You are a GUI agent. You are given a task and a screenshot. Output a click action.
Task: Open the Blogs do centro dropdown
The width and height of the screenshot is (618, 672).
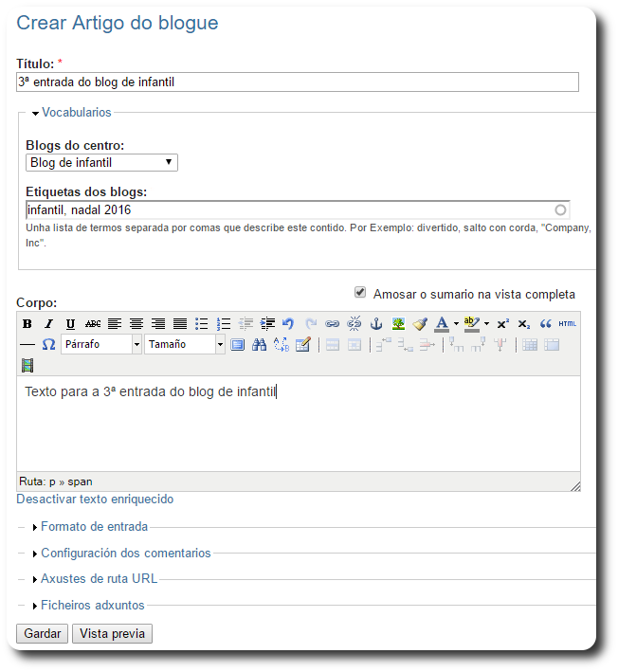point(101,162)
